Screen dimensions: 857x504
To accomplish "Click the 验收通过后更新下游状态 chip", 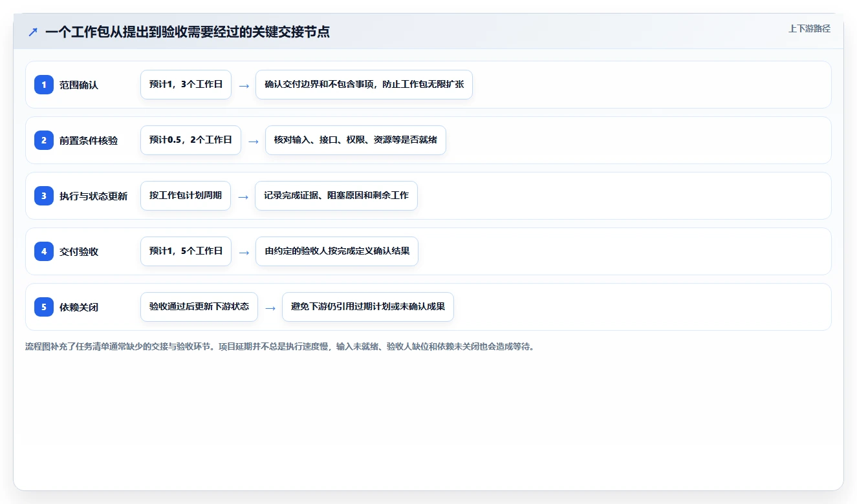I will point(199,307).
